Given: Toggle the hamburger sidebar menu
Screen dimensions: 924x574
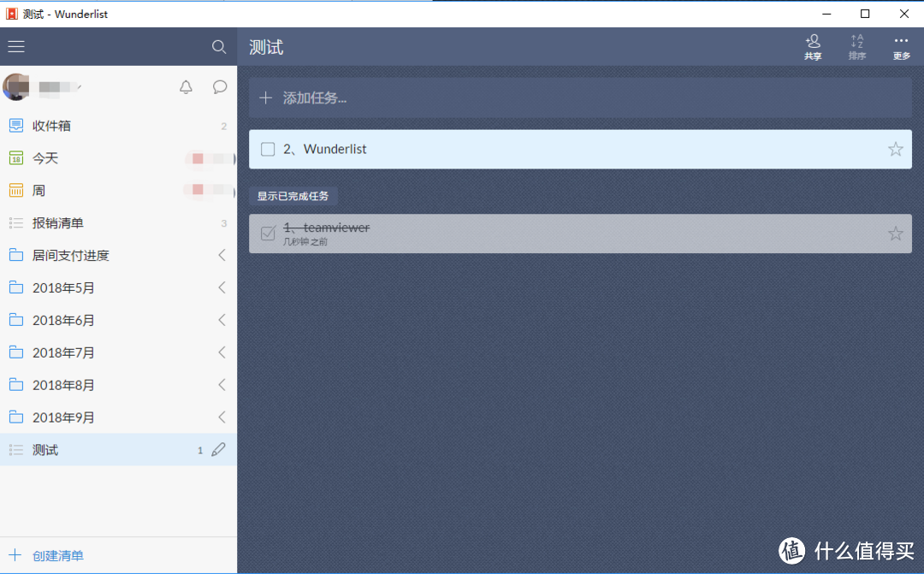Looking at the screenshot, I should pos(16,46).
